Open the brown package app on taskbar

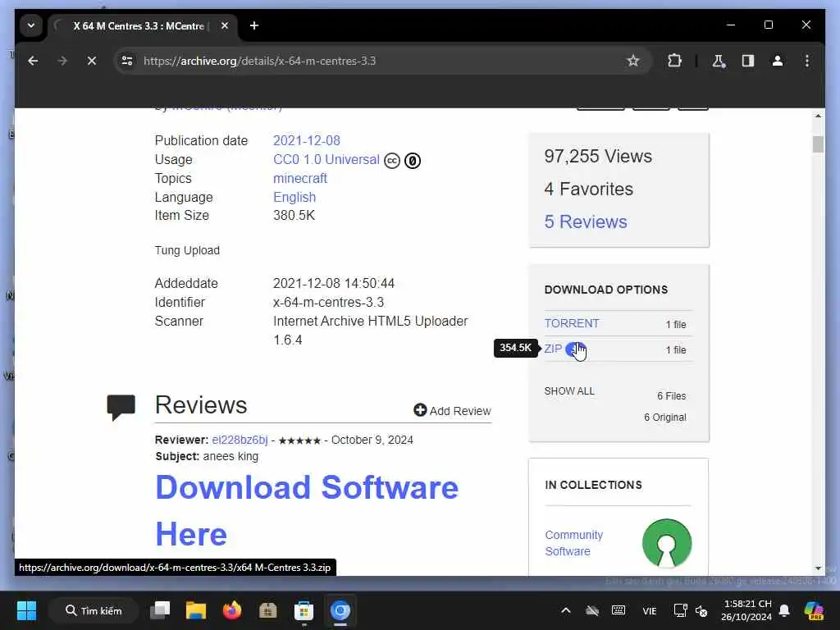coord(268,610)
